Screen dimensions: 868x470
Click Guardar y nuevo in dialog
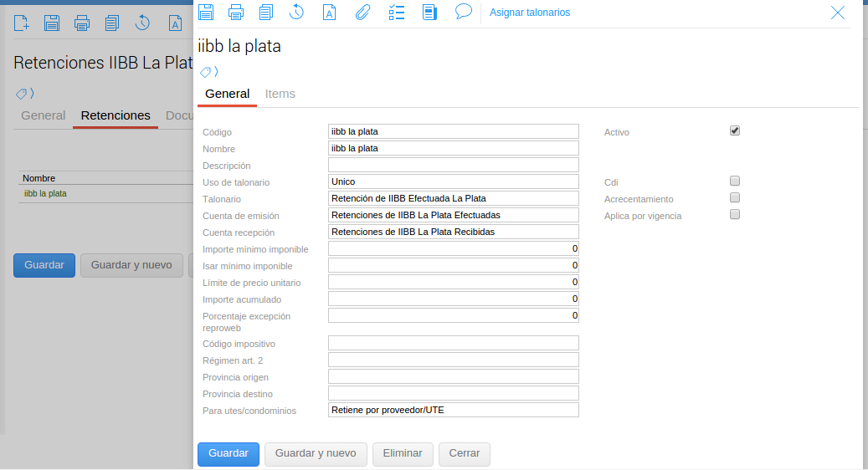click(x=316, y=454)
